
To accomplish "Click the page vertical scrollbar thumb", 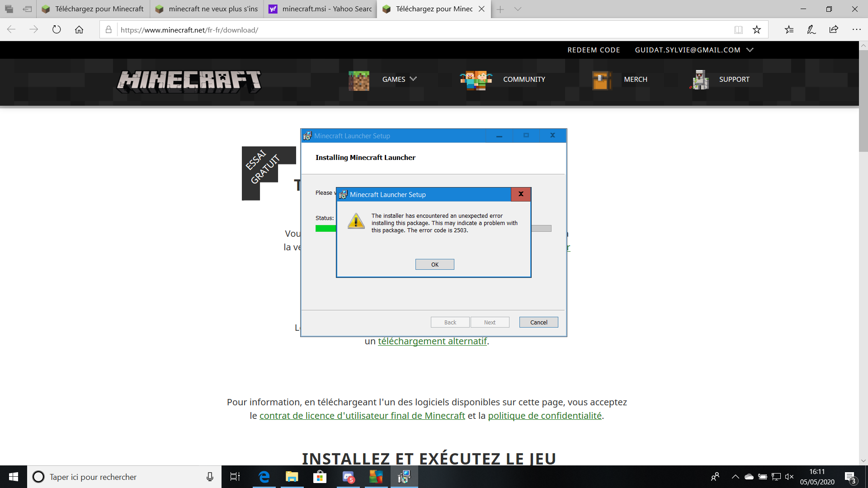I will pos(863,101).
